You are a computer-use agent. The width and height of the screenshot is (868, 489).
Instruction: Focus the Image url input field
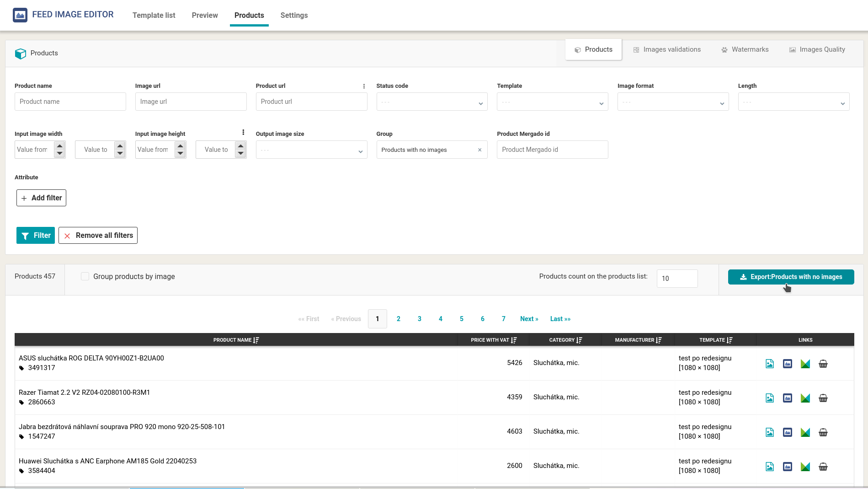[x=191, y=102]
